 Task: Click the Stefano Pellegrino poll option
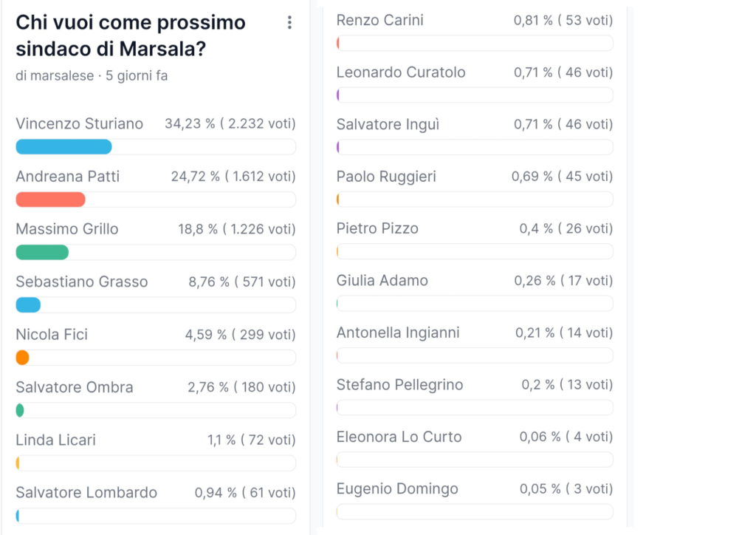point(399,384)
